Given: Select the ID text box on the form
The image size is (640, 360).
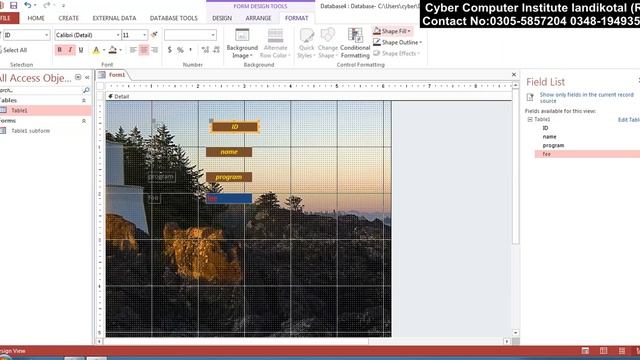Looking at the screenshot, I should click(235, 127).
